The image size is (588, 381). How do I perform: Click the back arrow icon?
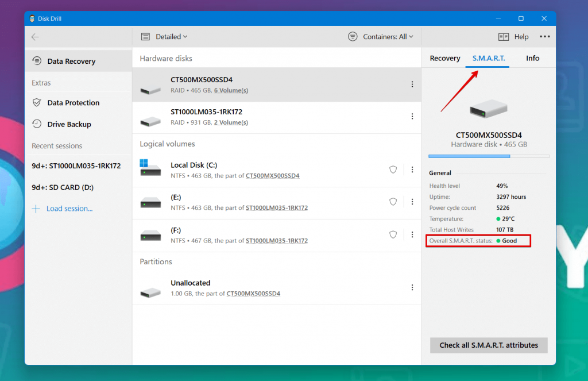click(35, 37)
